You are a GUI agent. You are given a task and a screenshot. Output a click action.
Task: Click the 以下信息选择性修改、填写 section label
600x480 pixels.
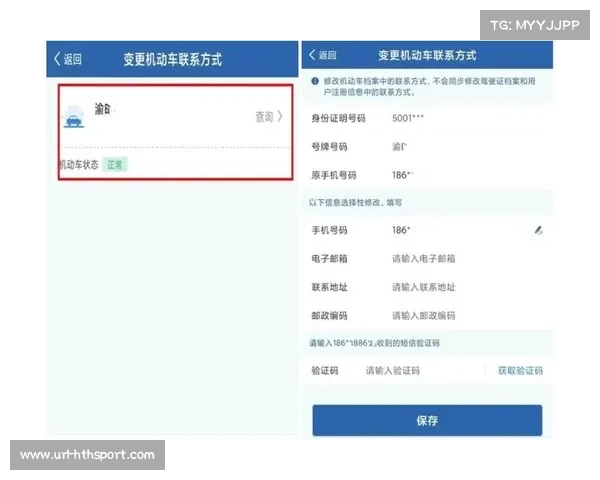point(355,202)
